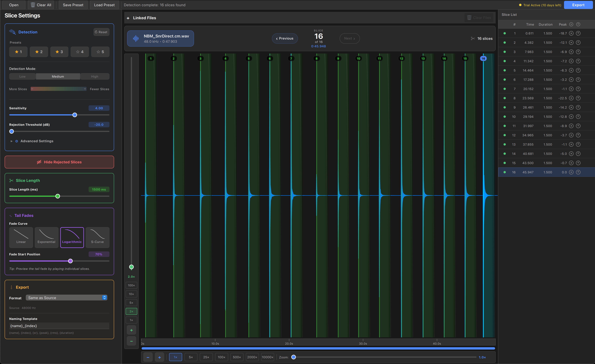The width and height of the screenshot is (595, 364).
Task: Click the Fade Start Position slider handle
Action: pyautogui.click(x=70, y=261)
